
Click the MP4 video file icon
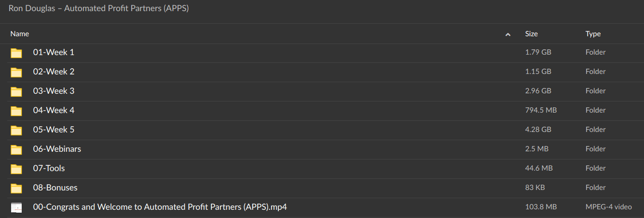pyautogui.click(x=16, y=207)
